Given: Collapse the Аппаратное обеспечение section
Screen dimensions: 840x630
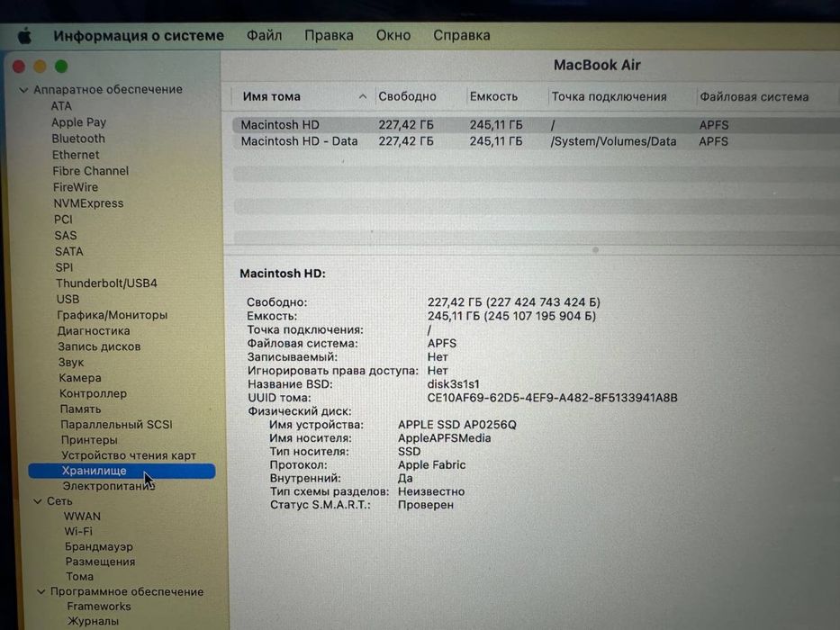Looking at the screenshot, I should (x=23, y=90).
